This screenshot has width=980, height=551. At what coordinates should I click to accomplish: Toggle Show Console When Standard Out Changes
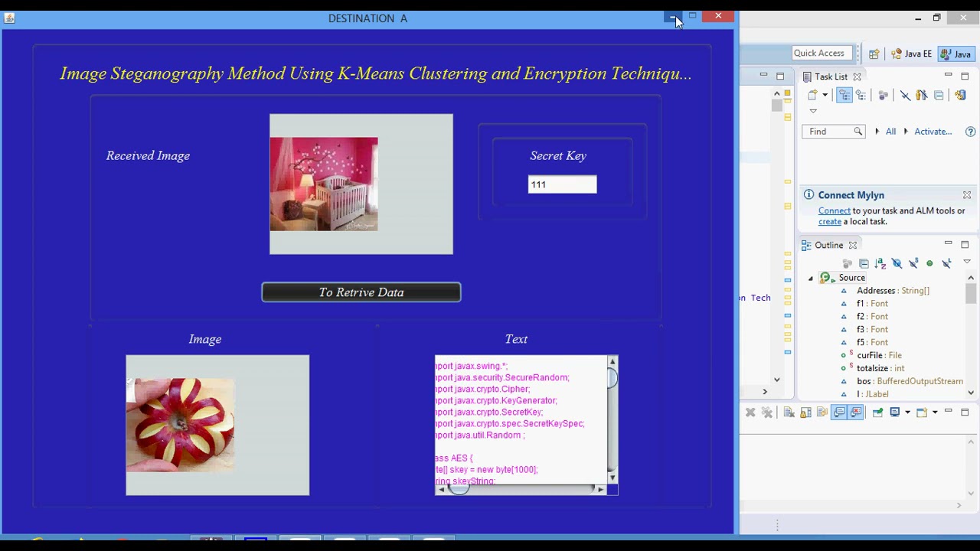coord(839,412)
